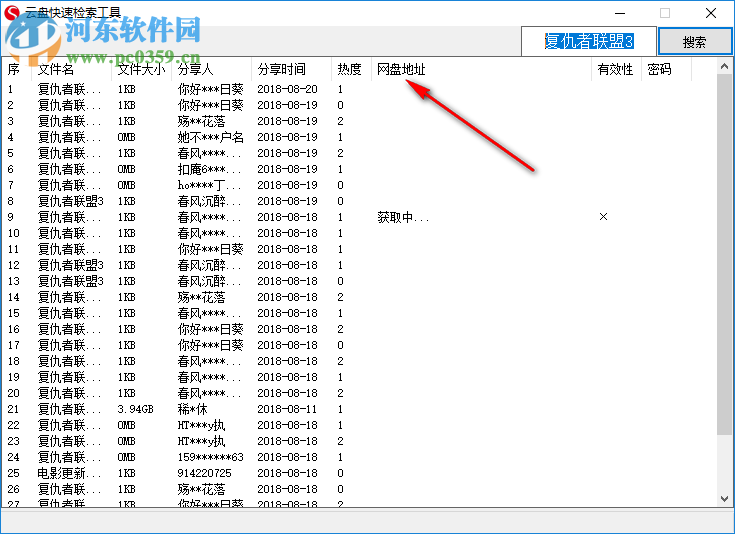The width and height of the screenshot is (735, 534).
Task: Click sharer 扣庵6***... in row 6
Action: (209, 169)
